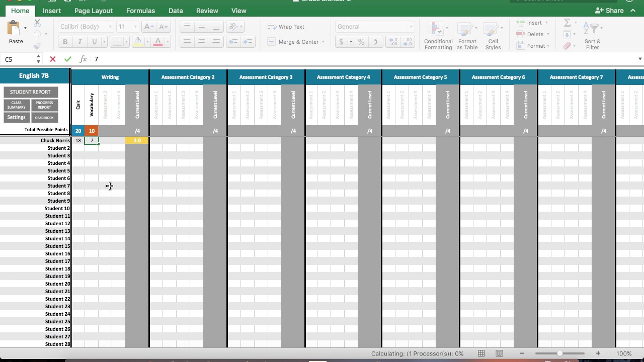Open the View tab
The width and height of the screenshot is (644, 362).
(238, 11)
